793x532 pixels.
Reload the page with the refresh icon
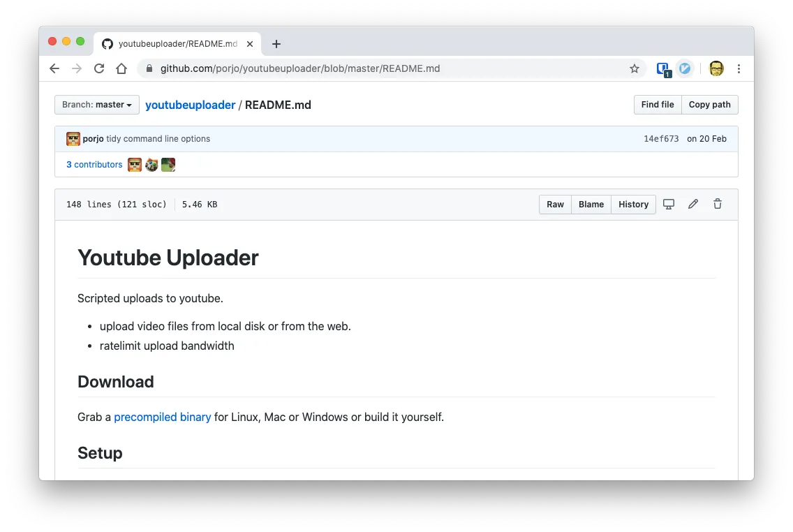(99, 68)
